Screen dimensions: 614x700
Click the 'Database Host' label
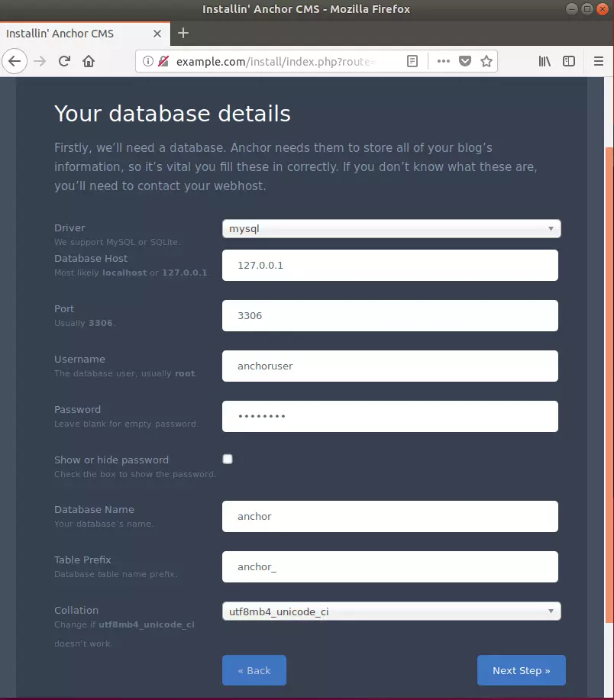(91, 259)
